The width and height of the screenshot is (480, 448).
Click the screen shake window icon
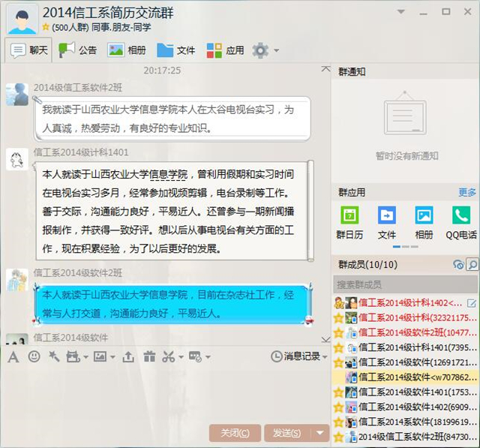[x=73, y=356]
